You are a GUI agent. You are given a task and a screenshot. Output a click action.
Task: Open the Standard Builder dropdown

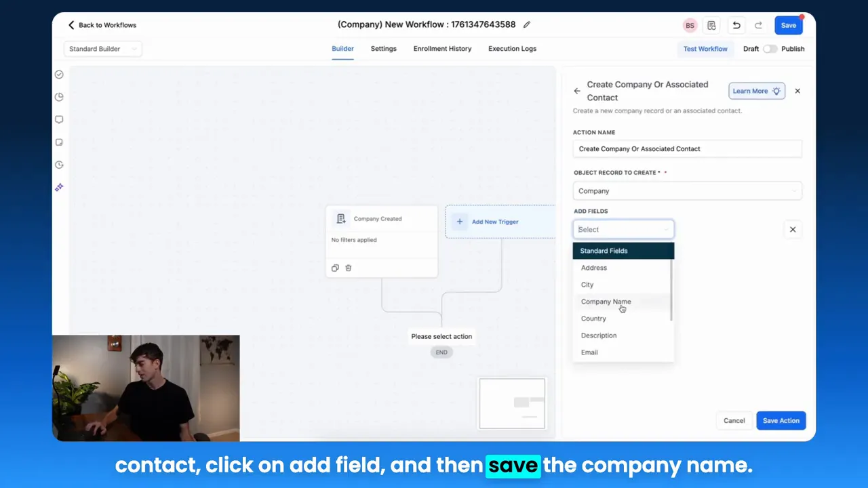point(102,49)
